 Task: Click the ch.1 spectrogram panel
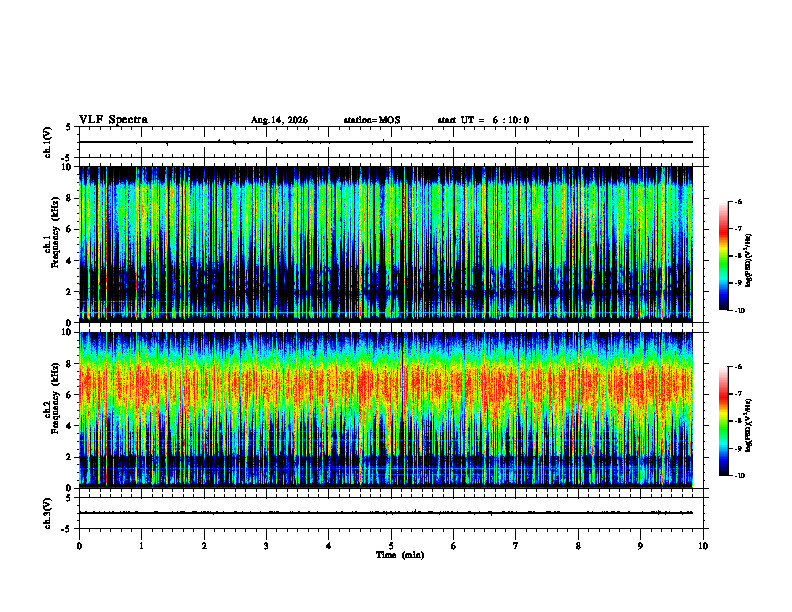(386, 244)
